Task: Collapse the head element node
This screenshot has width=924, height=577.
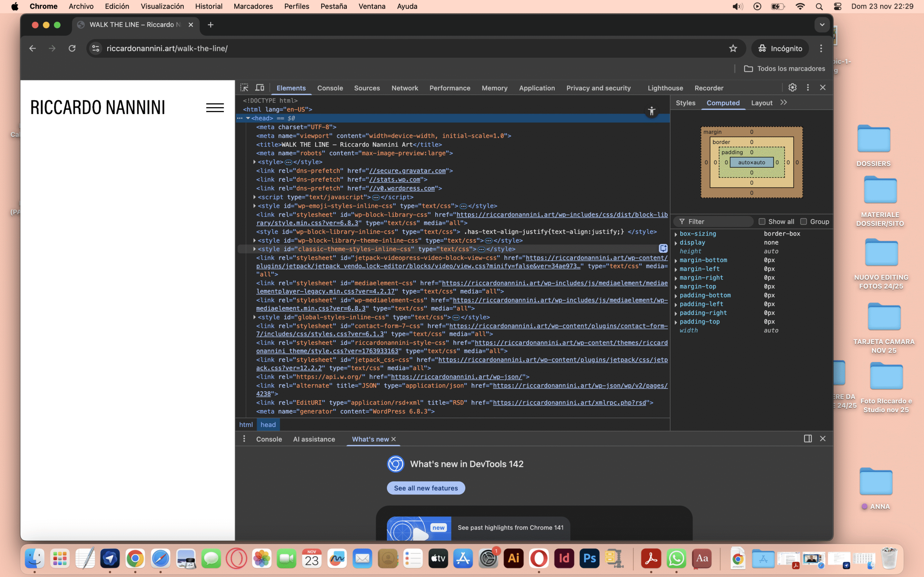Action: coord(248,118)
